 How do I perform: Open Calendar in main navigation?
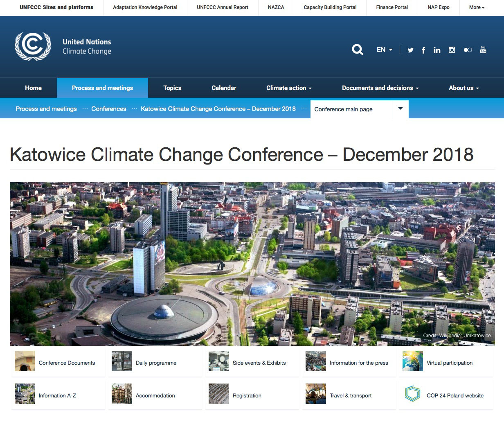coord(224,88)
